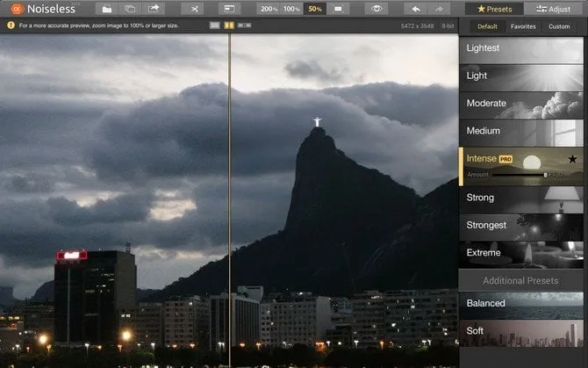
Task: Toggle the eye icon to preview the original
Action: tap(376, 9)
